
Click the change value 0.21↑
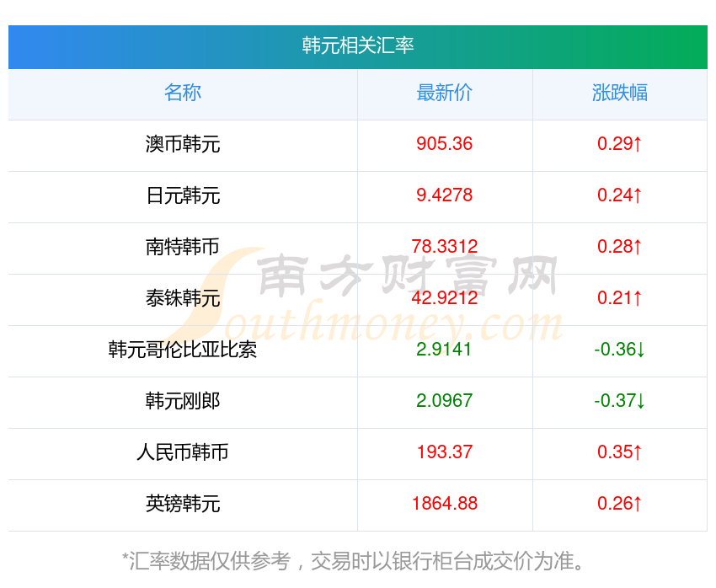(x=620, y=298)
